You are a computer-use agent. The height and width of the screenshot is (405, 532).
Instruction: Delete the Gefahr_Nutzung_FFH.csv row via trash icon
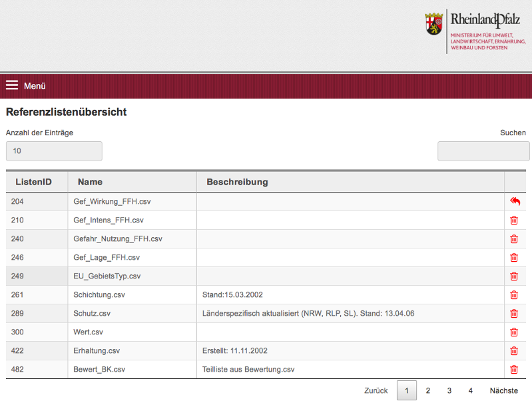[x=514, y=239]
